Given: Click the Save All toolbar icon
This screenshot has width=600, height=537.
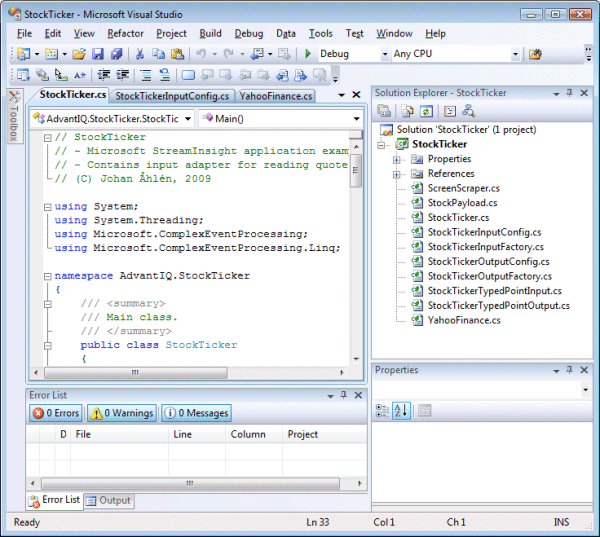Looking at the screenshot, I should click(x=118, y=54).
